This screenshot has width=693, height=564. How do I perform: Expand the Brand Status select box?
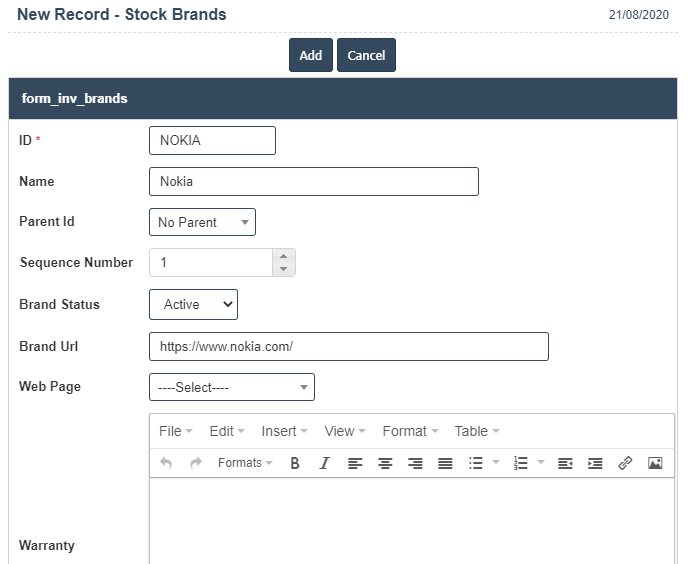point(193,304)
